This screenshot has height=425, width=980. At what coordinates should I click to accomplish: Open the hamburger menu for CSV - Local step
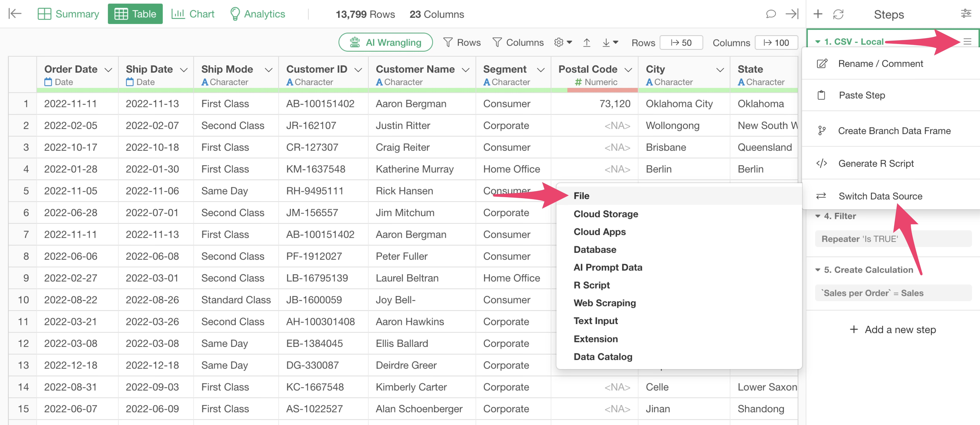pos(967,42)
